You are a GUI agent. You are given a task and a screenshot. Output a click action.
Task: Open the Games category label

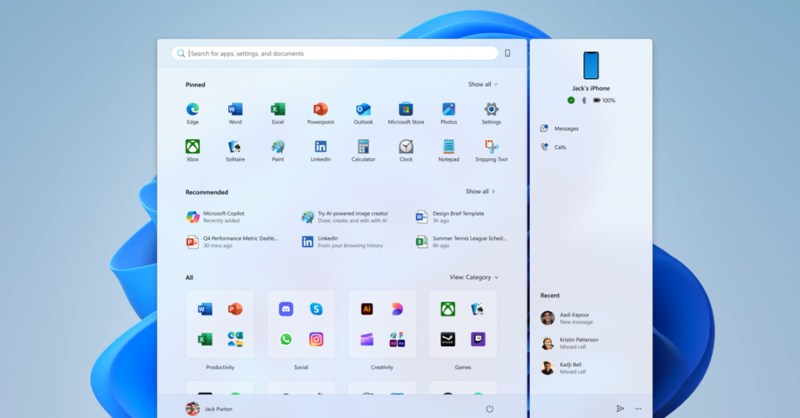click(x=463, y=367)
